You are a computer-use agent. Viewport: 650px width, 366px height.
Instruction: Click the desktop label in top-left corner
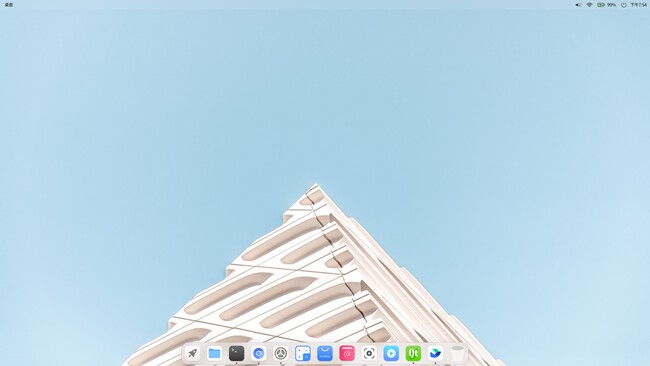[x=9, y=5]
